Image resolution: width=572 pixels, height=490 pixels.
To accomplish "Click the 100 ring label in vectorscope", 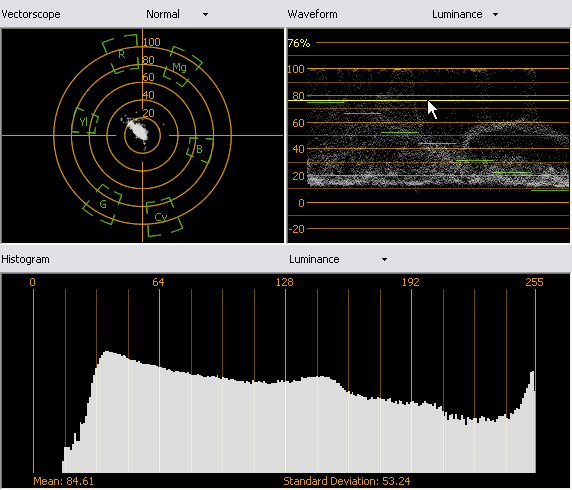I will coord(152,42).
